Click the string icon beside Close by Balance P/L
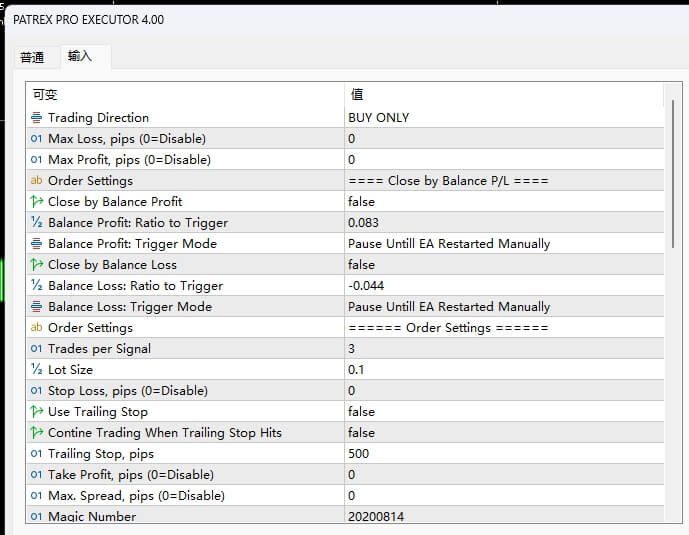Viewport: 689px width, 535px height. click(x=36, y=181)
